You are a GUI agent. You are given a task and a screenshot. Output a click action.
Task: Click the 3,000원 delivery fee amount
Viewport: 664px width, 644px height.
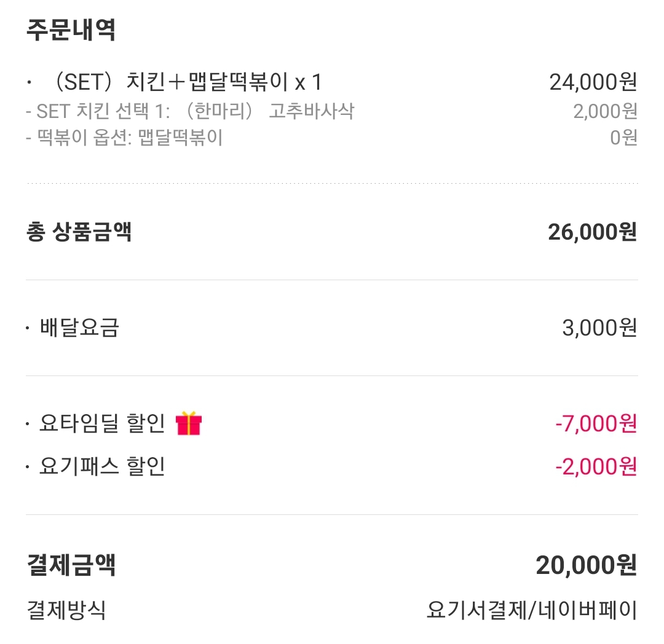point(599,328)
